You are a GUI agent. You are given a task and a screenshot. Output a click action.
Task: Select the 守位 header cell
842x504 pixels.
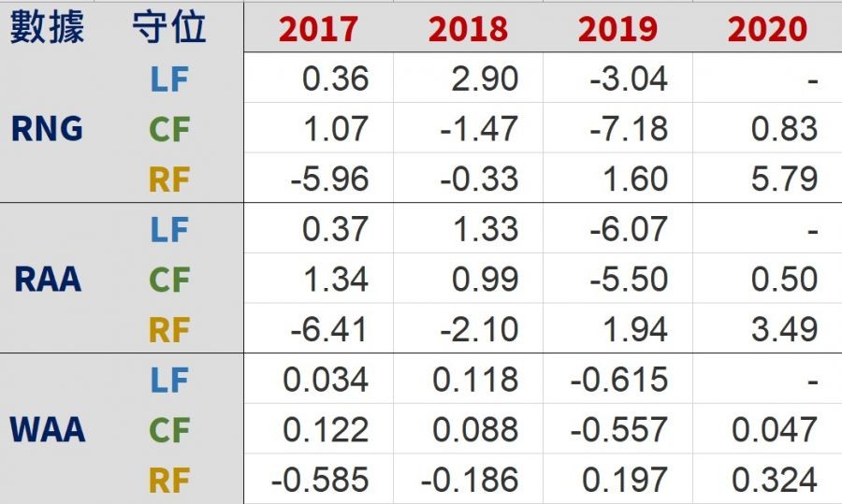tap(169, 28)
